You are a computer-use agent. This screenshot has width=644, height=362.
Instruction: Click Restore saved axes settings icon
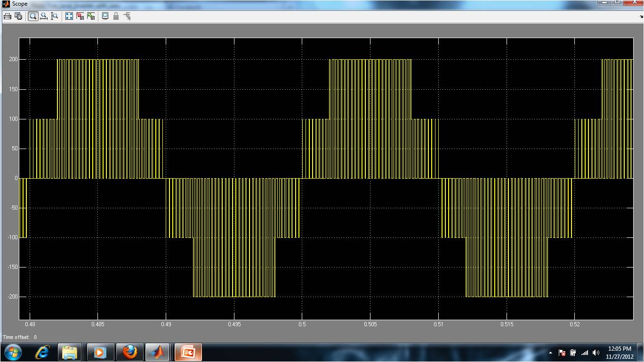[x=91, y=16]
